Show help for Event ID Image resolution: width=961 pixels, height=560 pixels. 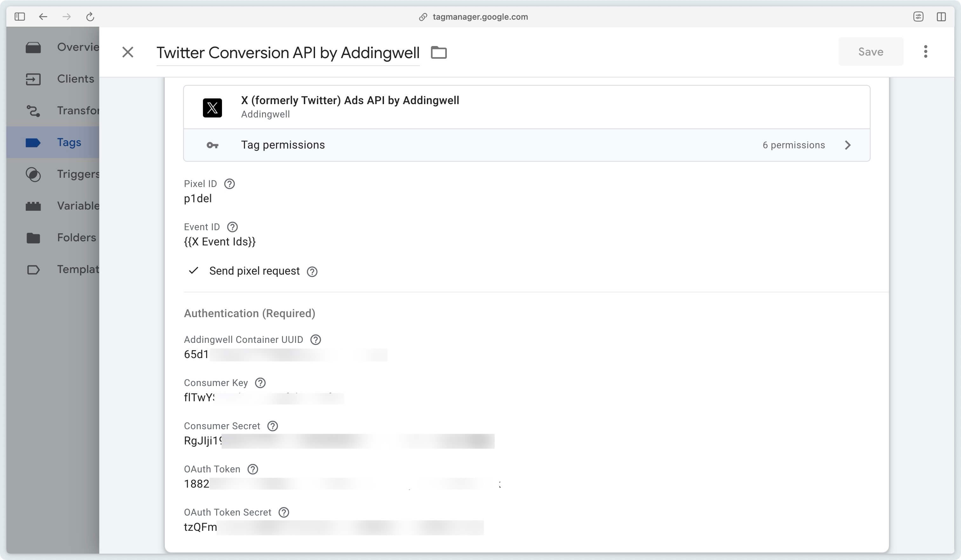pyautogui.click(x=232, y=227)
